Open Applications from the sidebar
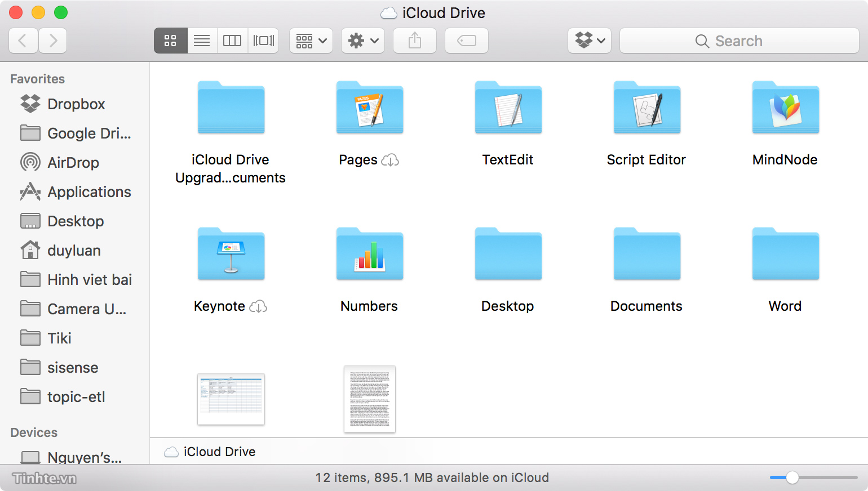 pos(74,192)
